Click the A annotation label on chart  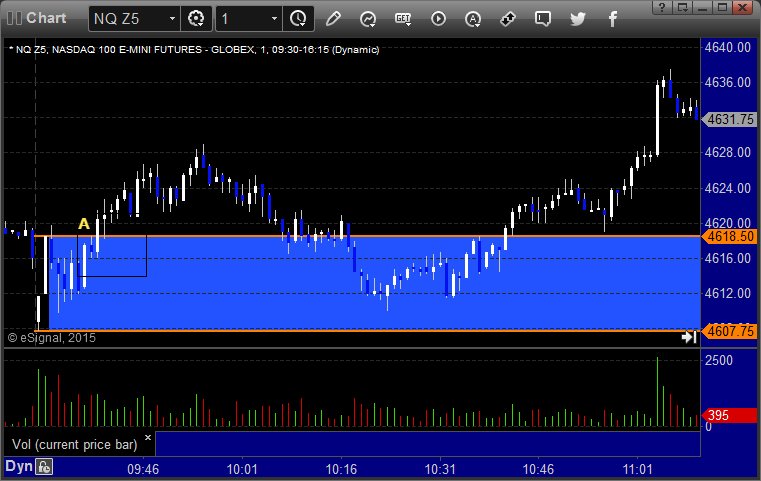(84, 224)
